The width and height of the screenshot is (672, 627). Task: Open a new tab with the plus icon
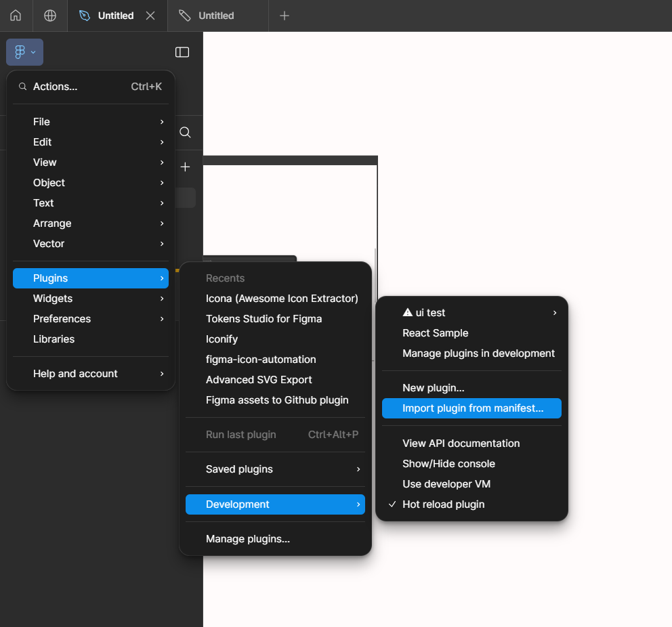[284, 16]
